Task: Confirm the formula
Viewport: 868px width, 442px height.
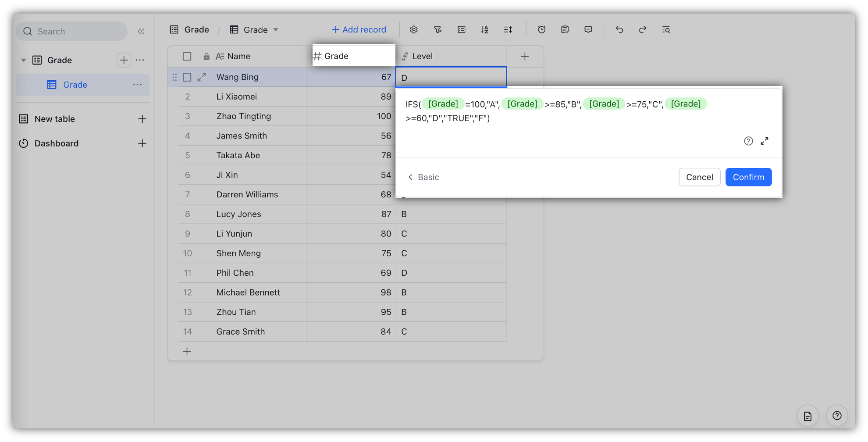Action: [748, 177]
